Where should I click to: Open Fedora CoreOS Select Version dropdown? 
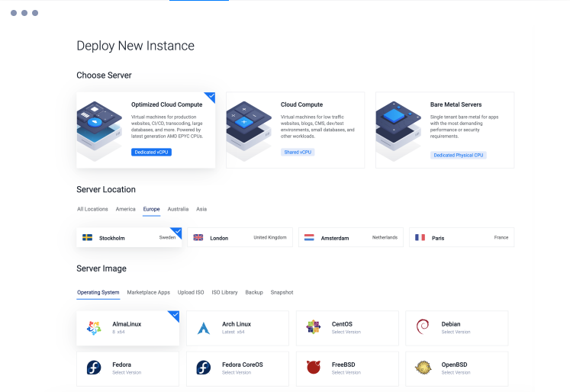pos(237,373)
